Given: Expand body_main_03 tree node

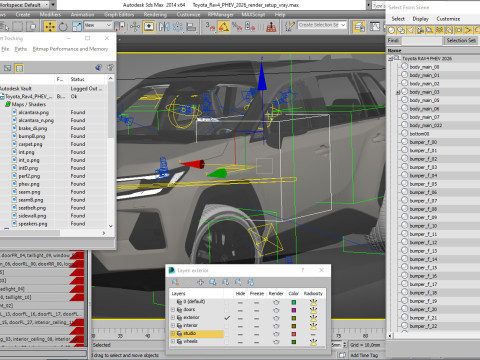Looking at the screenshot, I should point(398,92).
